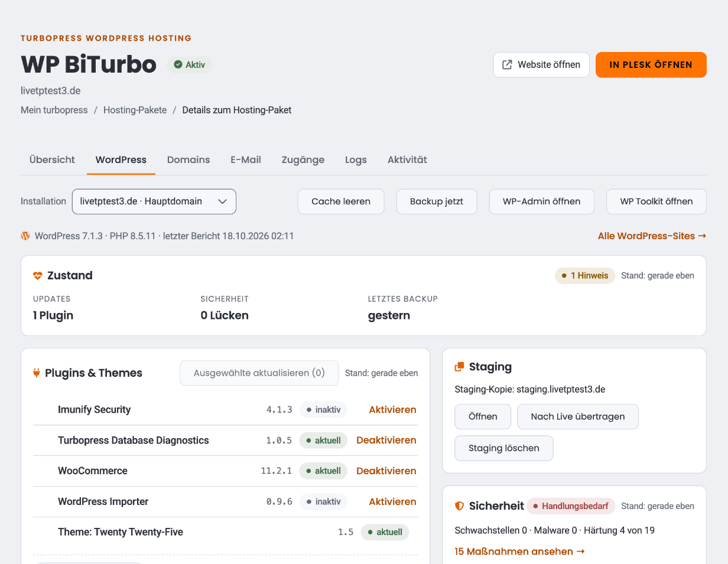The width and height of the screenshot is (728, 564).
Task: Click the Cache leeren button
Action: pyautogui.click(x=341, y=201)
